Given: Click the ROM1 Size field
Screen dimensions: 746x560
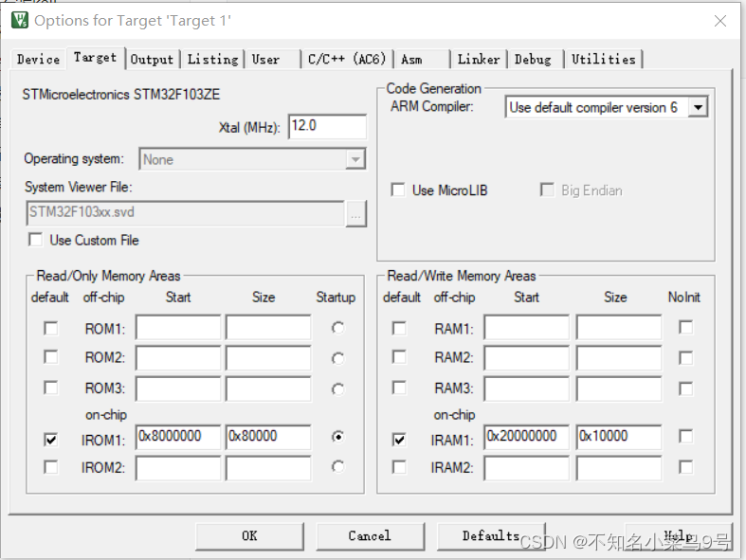Looking at the screenshot, I should 268,327.
